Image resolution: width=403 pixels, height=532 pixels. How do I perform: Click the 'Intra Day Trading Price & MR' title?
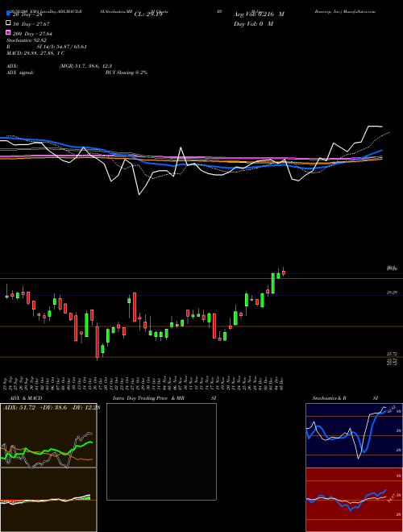tap(148, 398)
